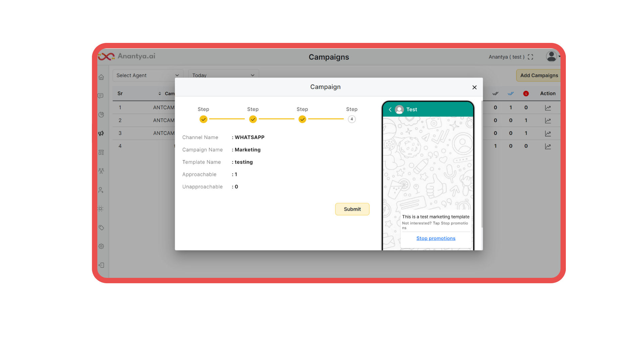
Task: Submit the campaign
Action: click(352, 209)
